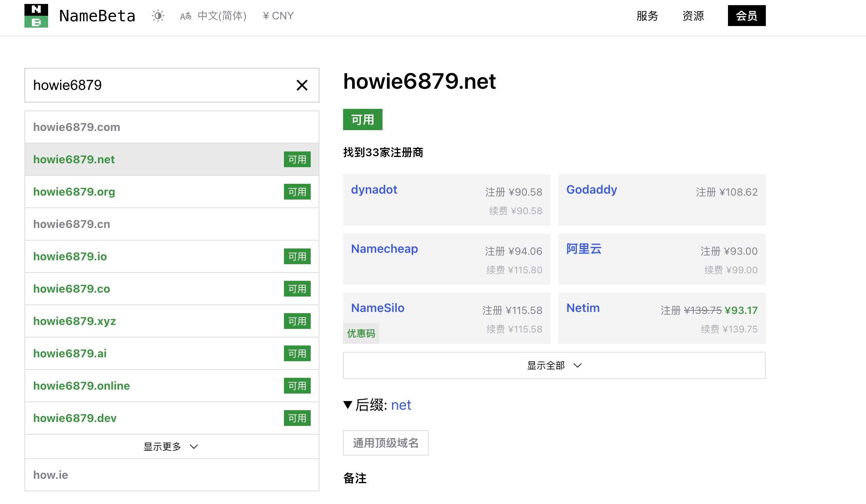Click into the howie6879 search field

[158, 85]
